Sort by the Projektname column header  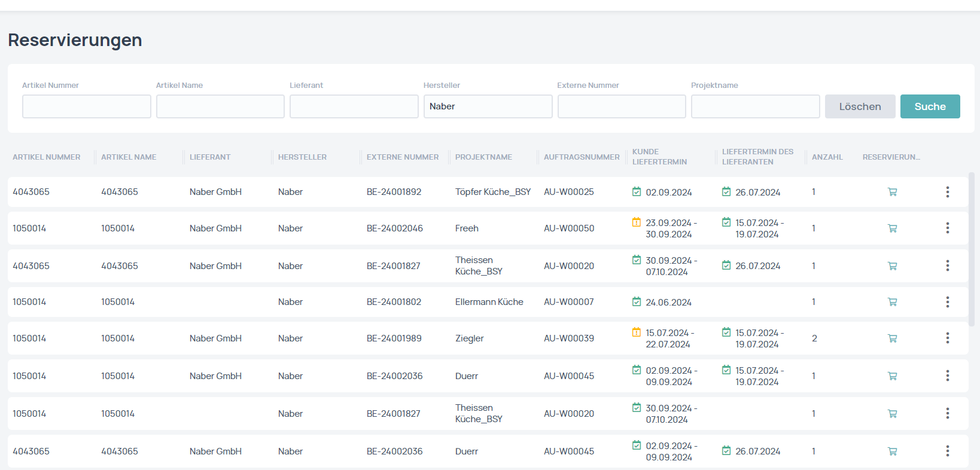pyautogui.click(x=483, y=157)
